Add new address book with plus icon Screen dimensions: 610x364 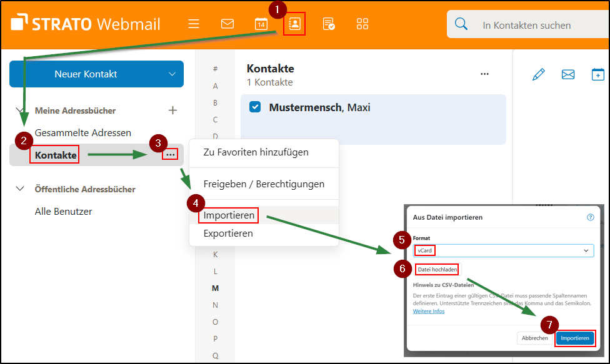[173, 111]
